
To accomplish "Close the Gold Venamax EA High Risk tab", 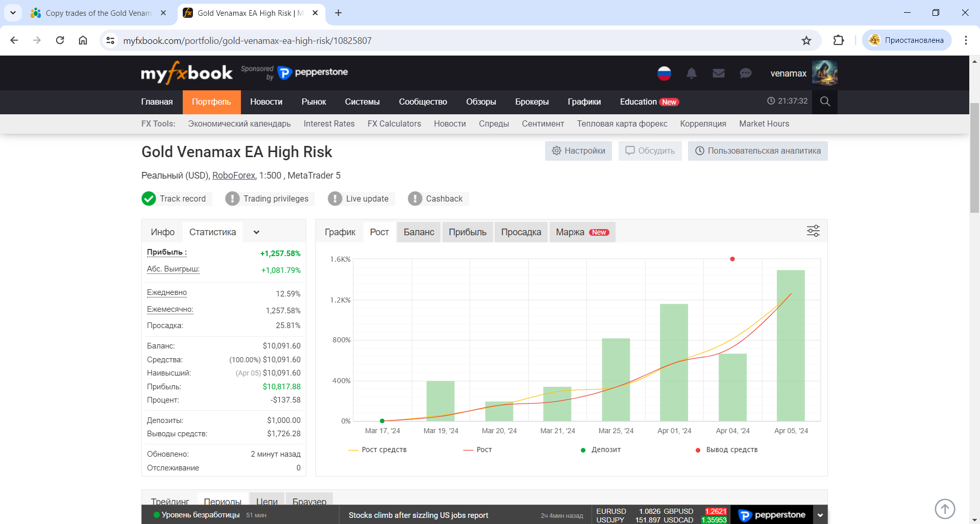I will [315, 13].
